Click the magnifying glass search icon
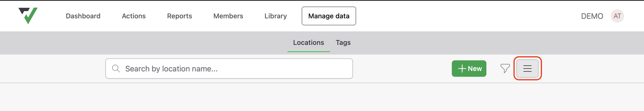Viewport: 644px width, 111px height. [x=116, y=68]
